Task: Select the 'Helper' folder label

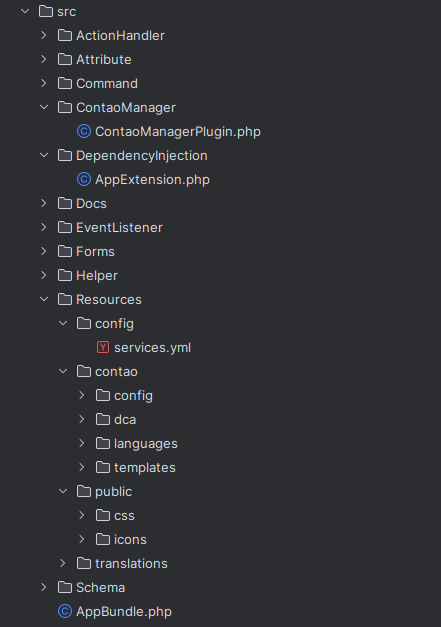Action: tap(97, 276)
